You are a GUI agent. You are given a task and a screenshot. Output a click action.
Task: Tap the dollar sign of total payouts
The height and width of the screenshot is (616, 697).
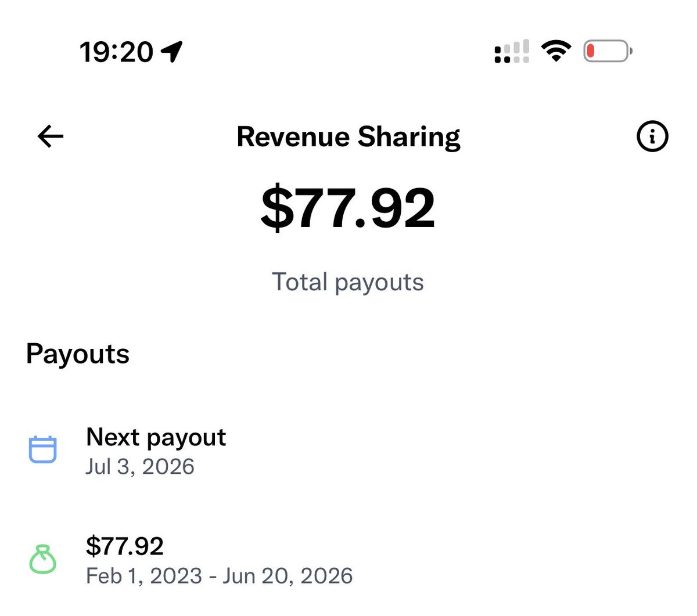pos(278,208)
